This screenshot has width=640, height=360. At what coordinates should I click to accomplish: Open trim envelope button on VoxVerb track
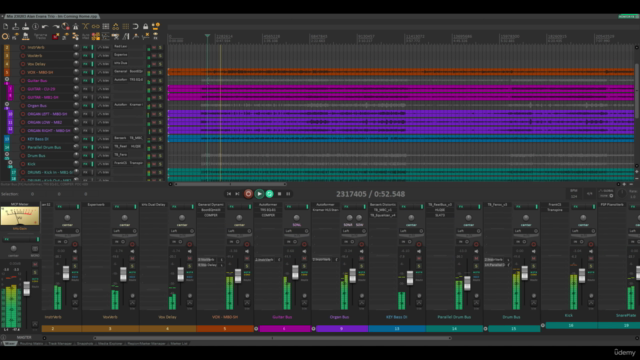tap(103, 56)
